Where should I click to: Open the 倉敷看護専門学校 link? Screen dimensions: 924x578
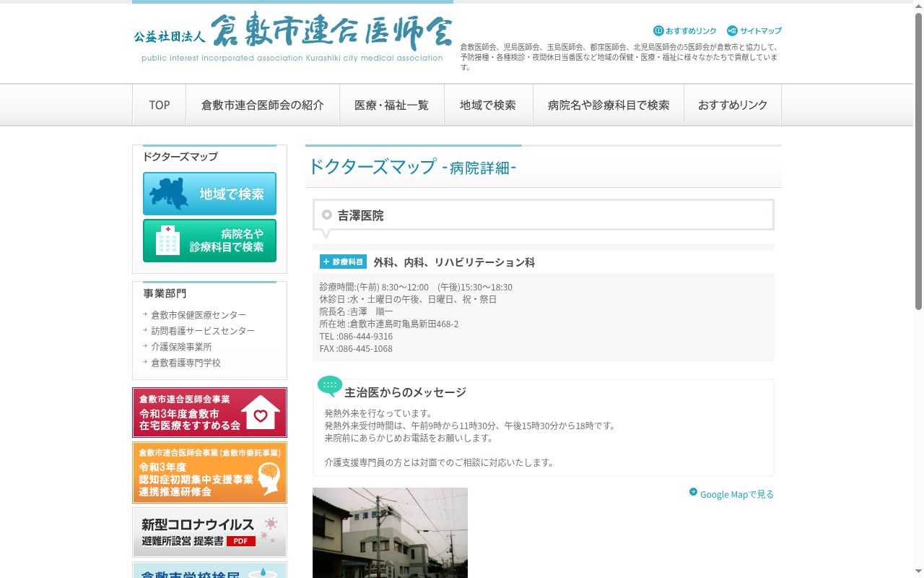[186, 363]
